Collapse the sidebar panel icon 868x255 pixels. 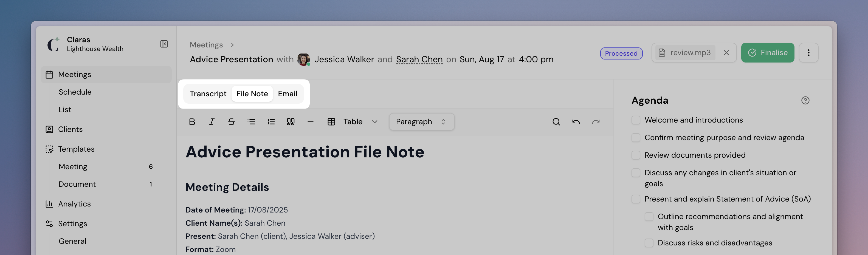click(x=164, y=44)
